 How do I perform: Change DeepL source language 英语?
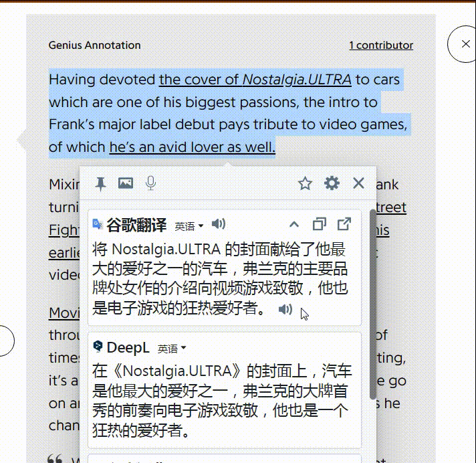click(172, 348)
